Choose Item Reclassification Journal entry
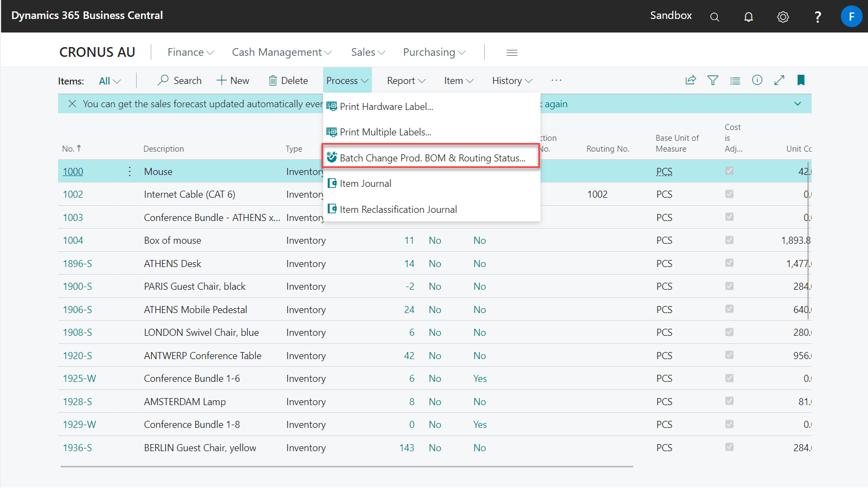 coord(432,209)
